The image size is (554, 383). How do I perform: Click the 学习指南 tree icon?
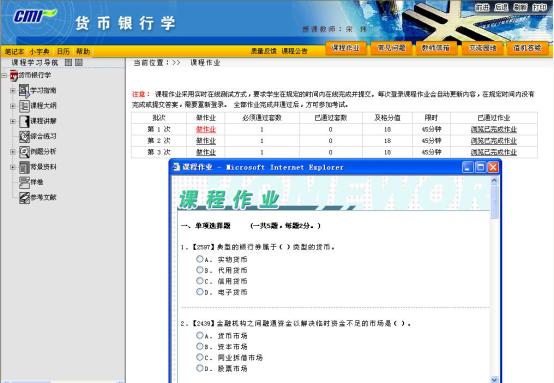tap(24, 90)
